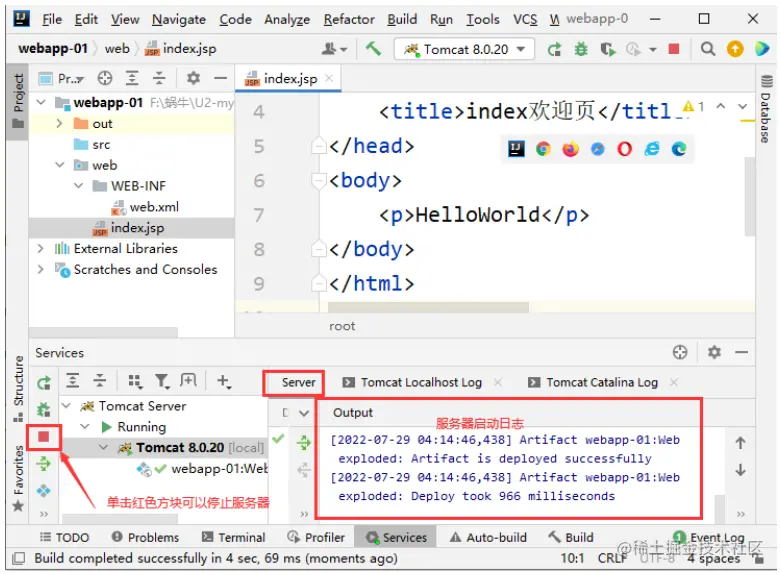The height and width of the screenshot is (574, 780).
Task: Click the Group By icon in Services
Action: pyautogui.click(x=135, y=382)
